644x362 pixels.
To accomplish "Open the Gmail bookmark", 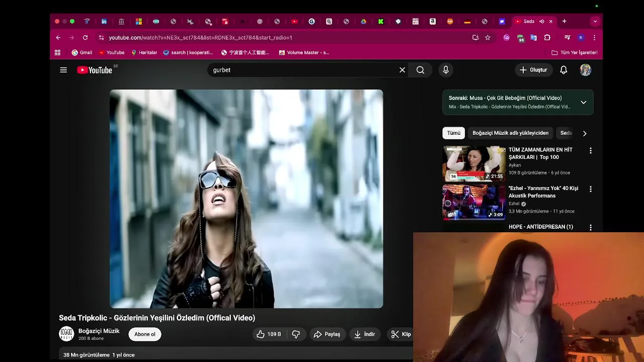I will click(x=82, y=52).
